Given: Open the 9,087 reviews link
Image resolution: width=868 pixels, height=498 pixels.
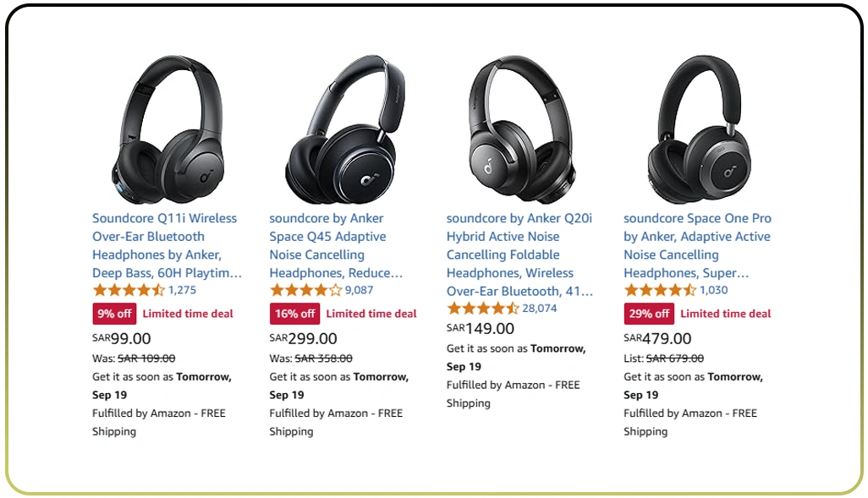Looking at the screenshot, I should 359,290.
